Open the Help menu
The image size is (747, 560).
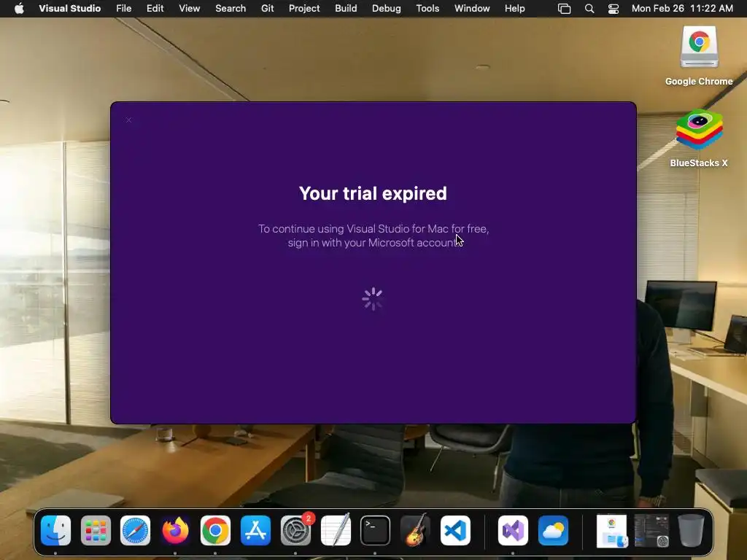(x=514, y=8)
